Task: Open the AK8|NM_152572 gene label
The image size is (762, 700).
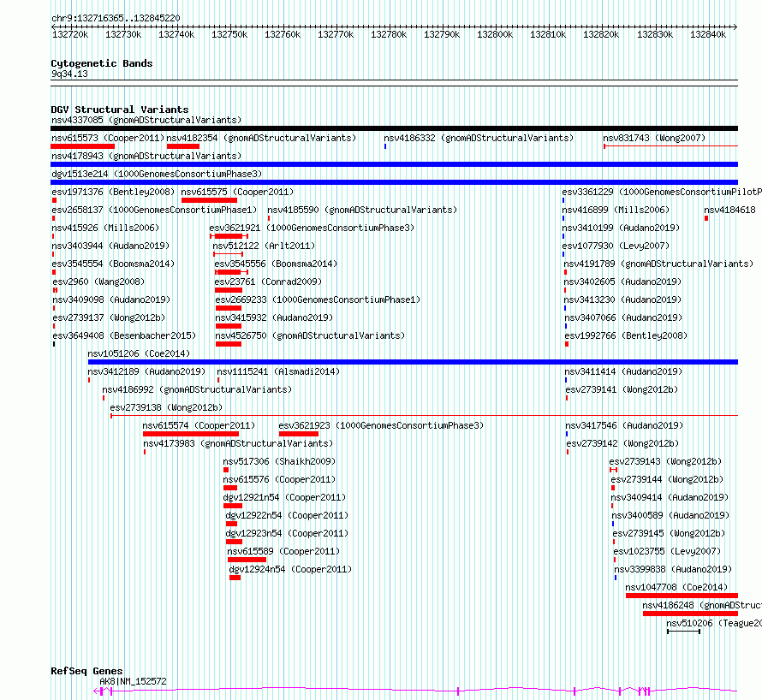Action: coord(133,681)
